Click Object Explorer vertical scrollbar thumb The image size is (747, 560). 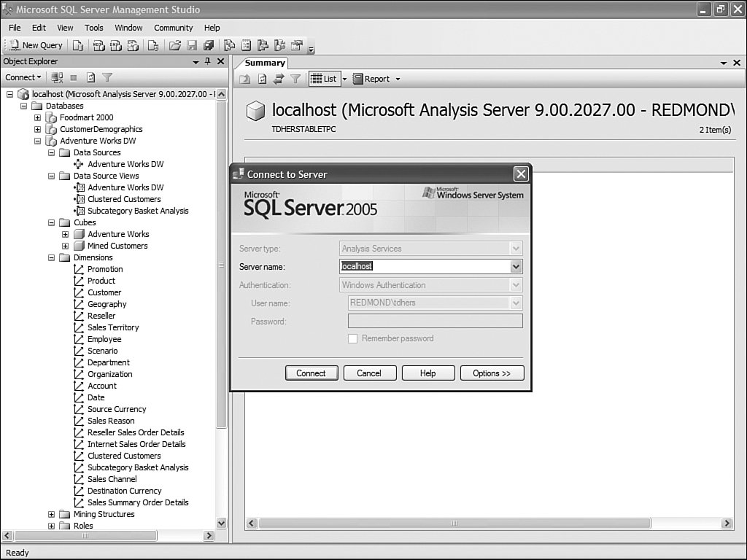pos(222,264)
